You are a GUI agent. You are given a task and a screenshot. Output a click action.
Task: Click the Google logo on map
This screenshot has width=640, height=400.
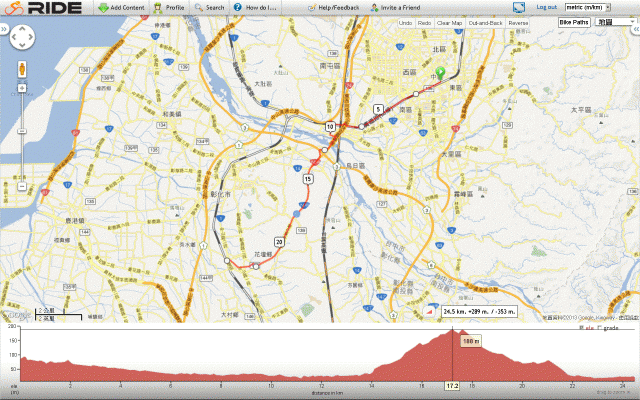16,315
